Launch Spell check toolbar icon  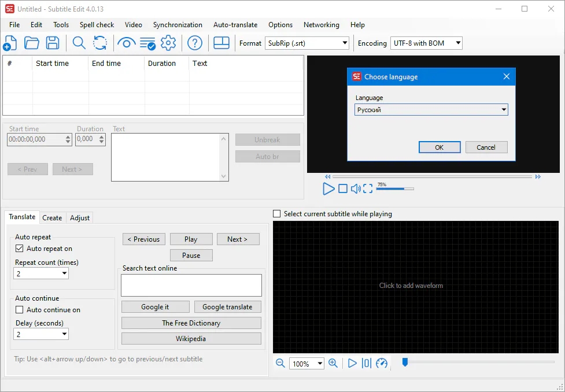tap(147, 43)
